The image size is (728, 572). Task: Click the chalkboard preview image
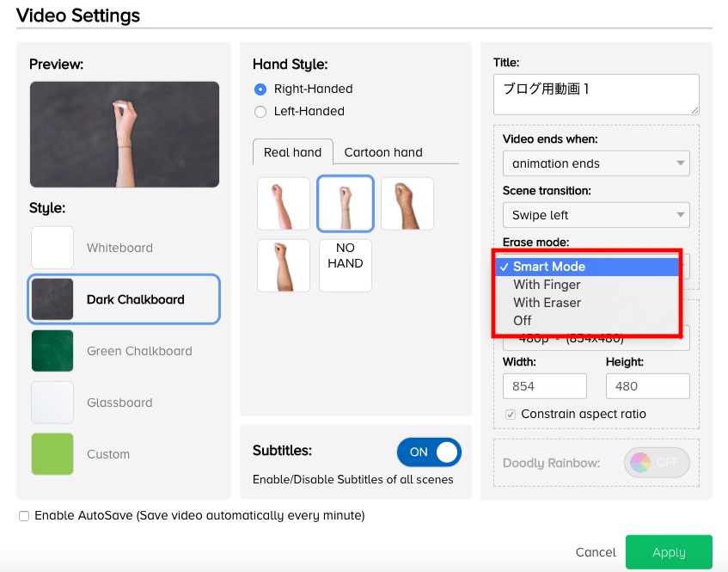click(125, 134)
